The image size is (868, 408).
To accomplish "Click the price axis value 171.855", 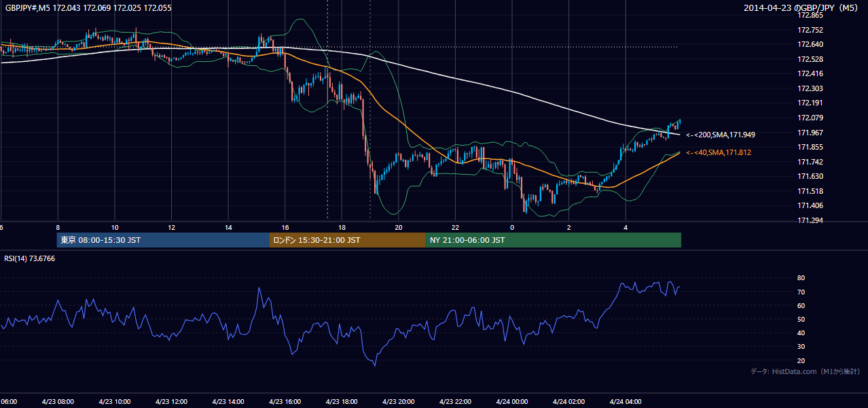I will (810, 147).
